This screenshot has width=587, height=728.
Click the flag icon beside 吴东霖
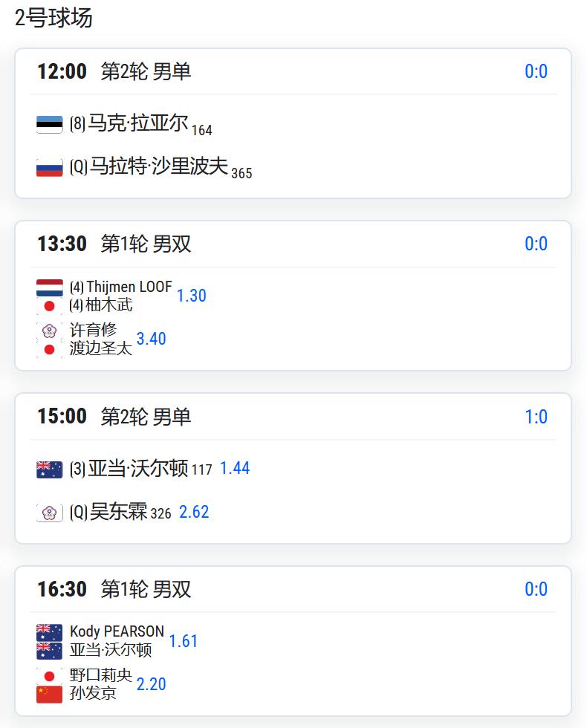(49, 513)
